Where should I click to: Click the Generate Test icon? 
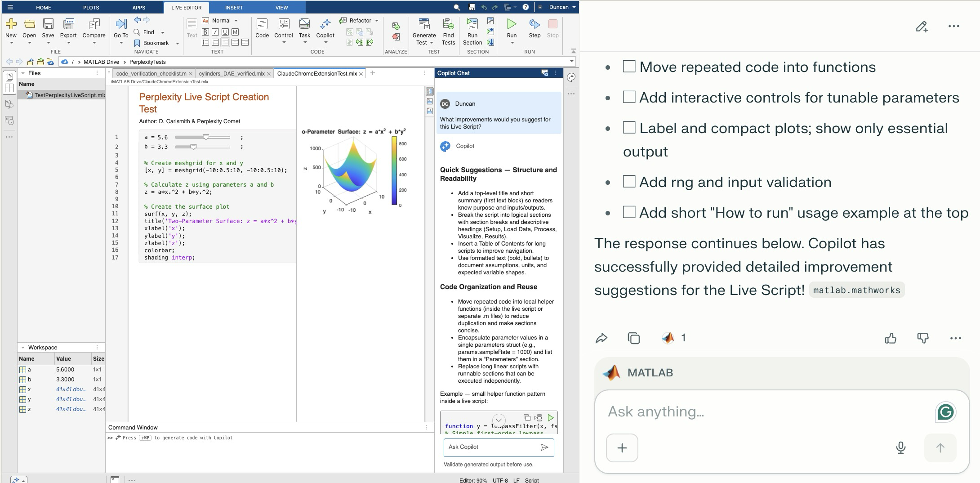pyautogui.click(x=424, y=24)
